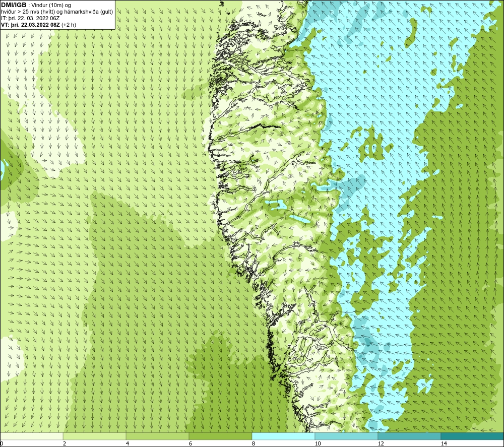Click the legend scale label "2"
The width and height of the screenshot is (504, 447).
[65, 443]
